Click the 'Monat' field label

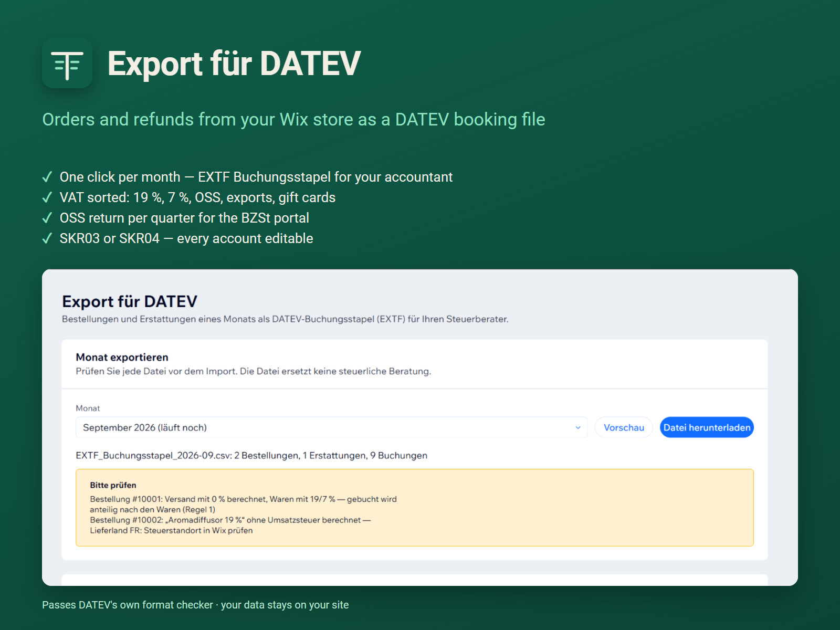[88, 408]
